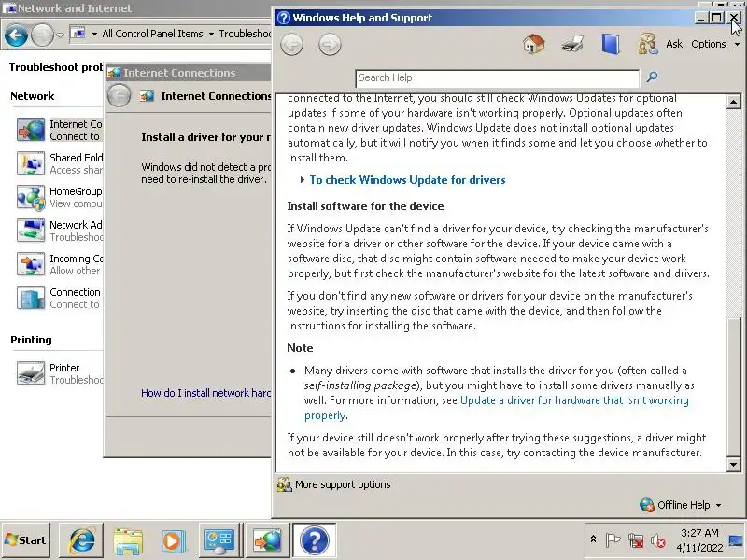
Task: Click the Printing category heading
Action: point(31,340)
